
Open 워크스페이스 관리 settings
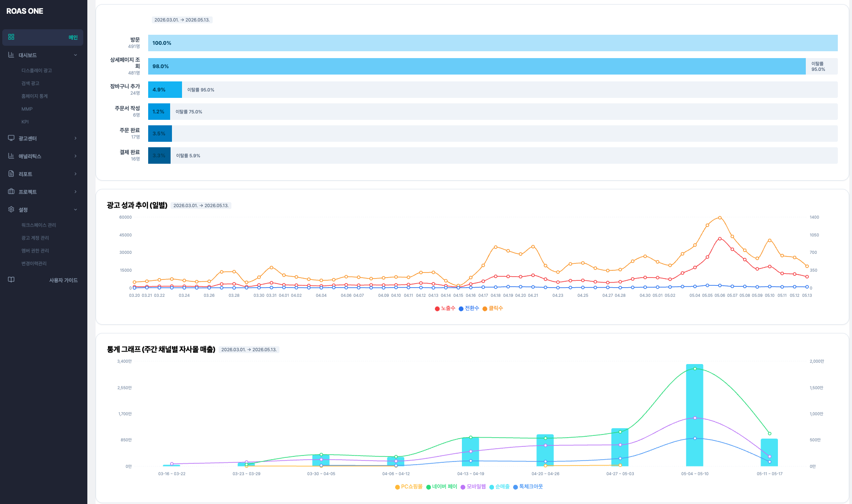click(38, 225)
